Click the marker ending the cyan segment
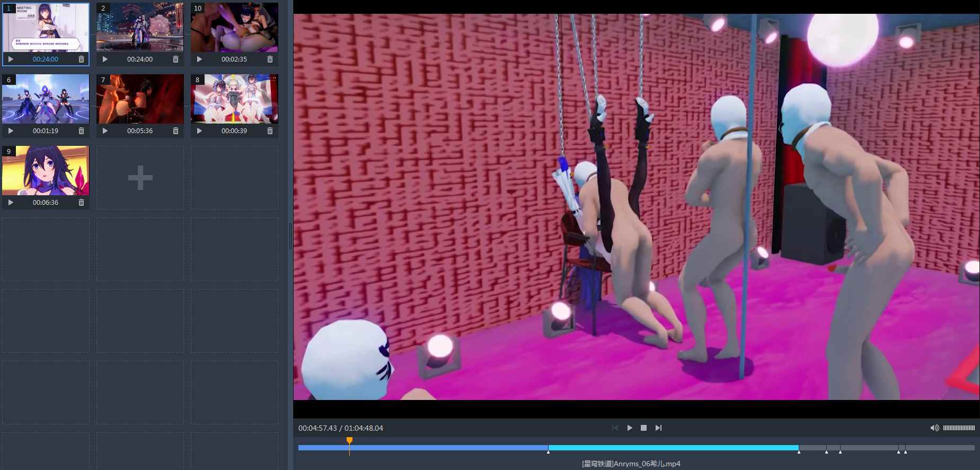 (799, 451)
